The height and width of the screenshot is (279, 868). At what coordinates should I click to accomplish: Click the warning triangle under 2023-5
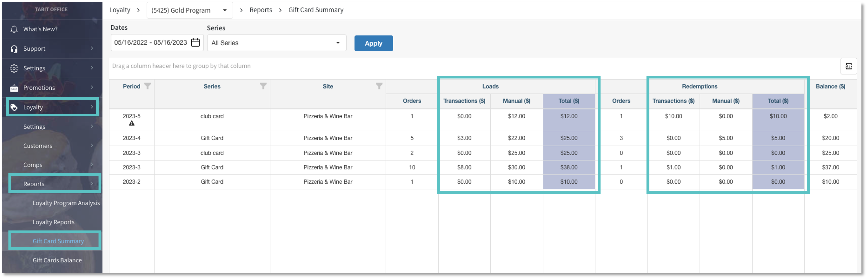132,123
